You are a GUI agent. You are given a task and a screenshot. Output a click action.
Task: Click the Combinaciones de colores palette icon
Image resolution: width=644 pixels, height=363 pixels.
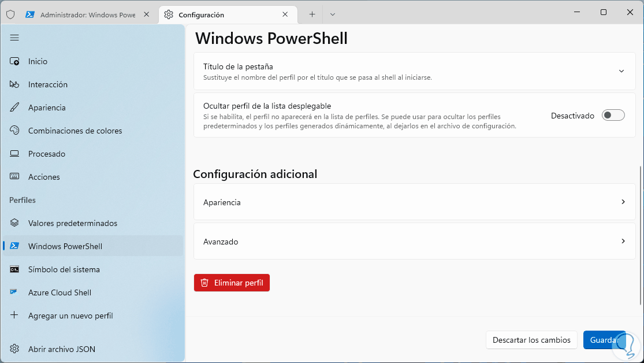[x=15, y=131]
